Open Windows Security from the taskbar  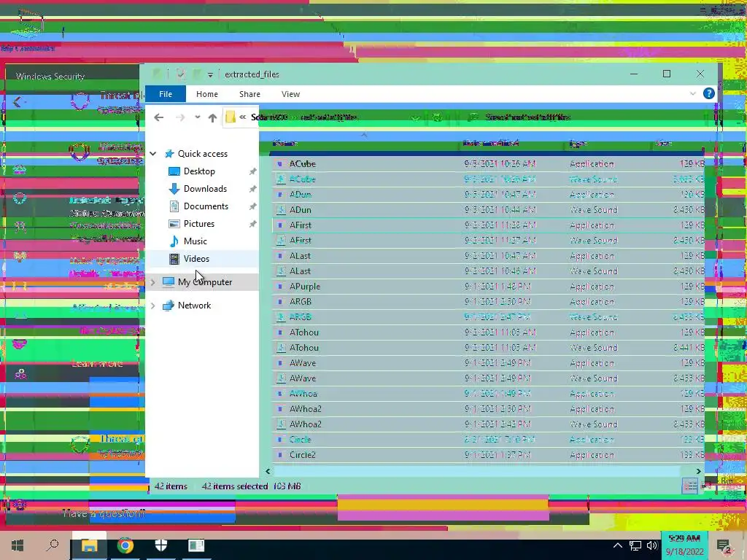[x=161, y=545]
